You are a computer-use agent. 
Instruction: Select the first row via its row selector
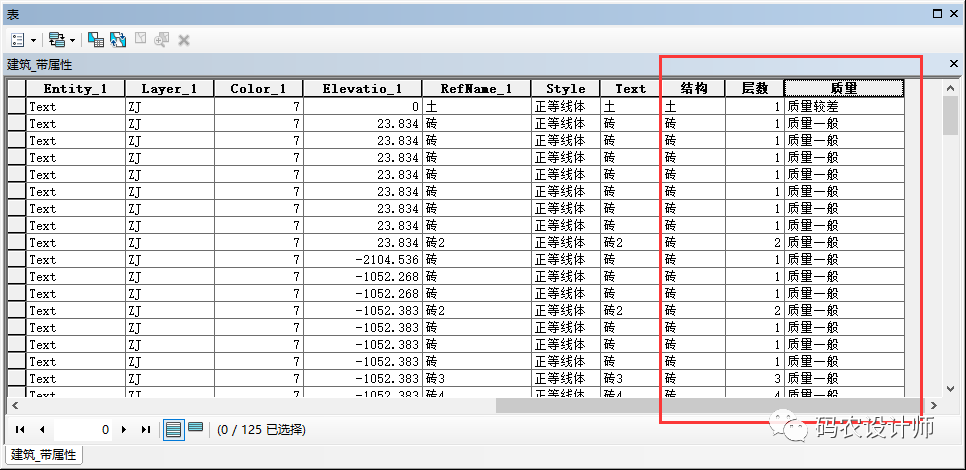click(x=16, y=106)
